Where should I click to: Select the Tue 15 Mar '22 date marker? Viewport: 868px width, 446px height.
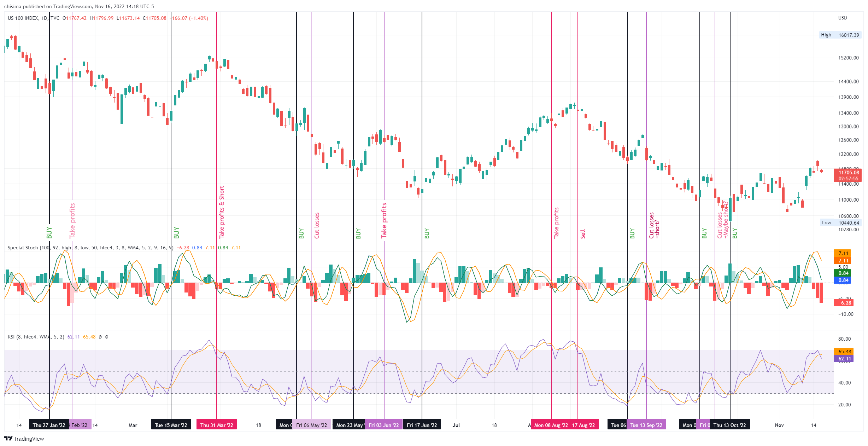171,425
